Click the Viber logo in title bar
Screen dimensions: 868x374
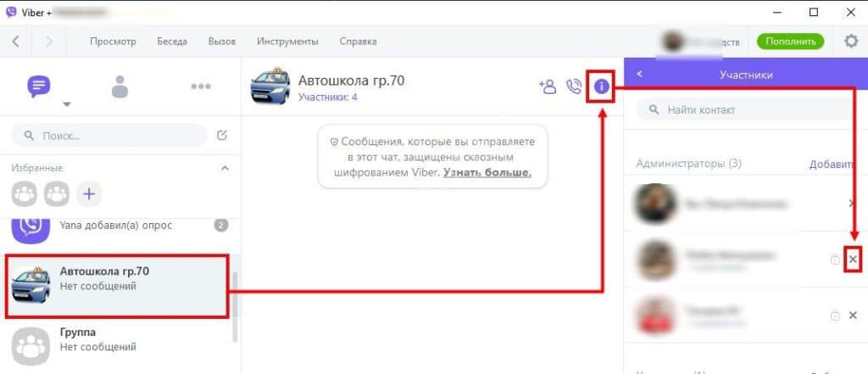10,12
